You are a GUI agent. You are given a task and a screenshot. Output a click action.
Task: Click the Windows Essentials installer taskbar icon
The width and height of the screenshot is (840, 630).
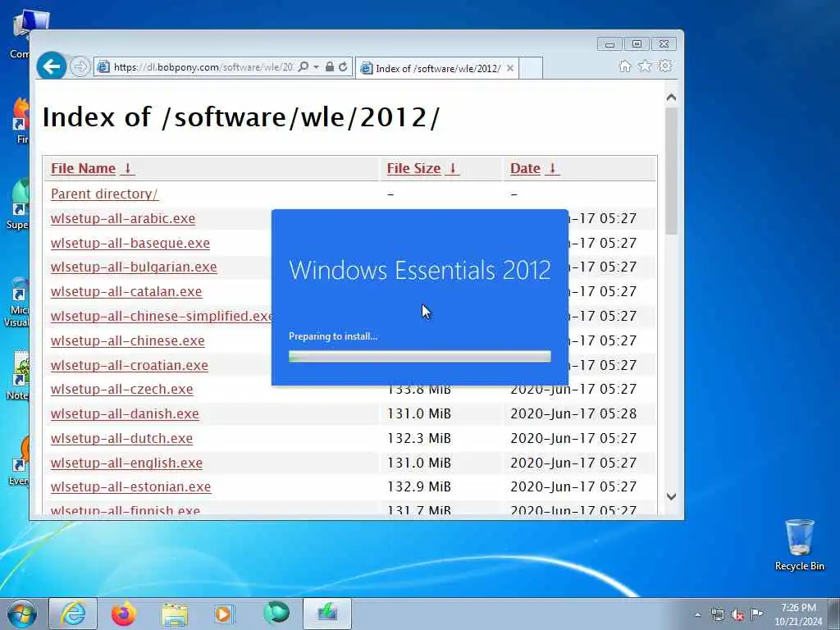click(x=327, y=614)
